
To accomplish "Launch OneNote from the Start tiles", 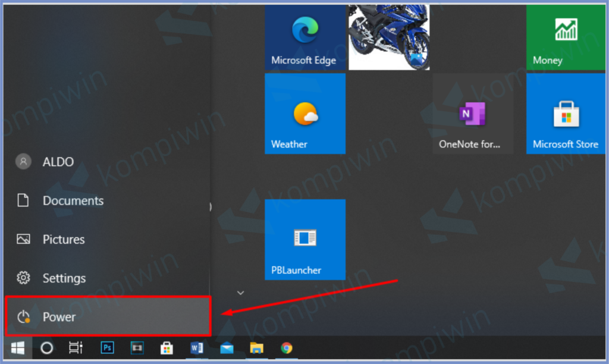I will pos(473,114).
